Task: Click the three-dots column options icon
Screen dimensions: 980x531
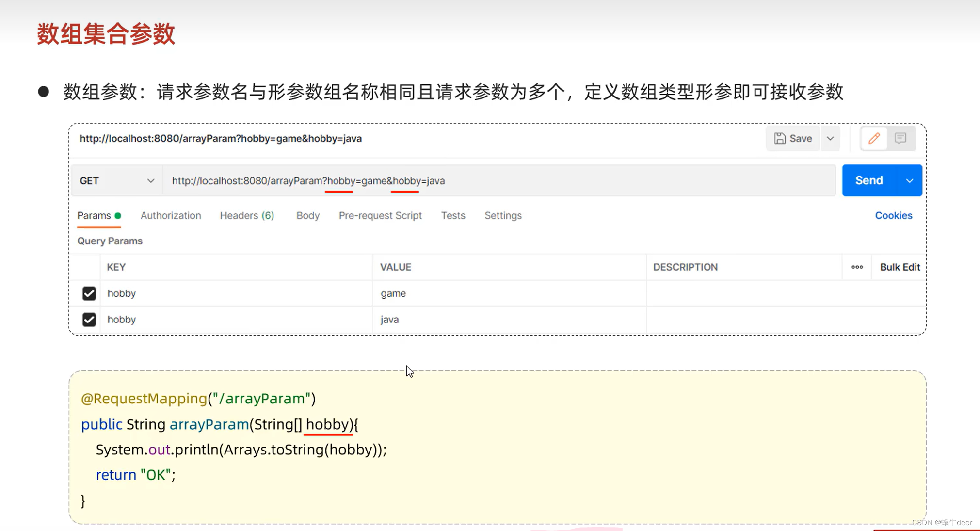Action: 857,267
